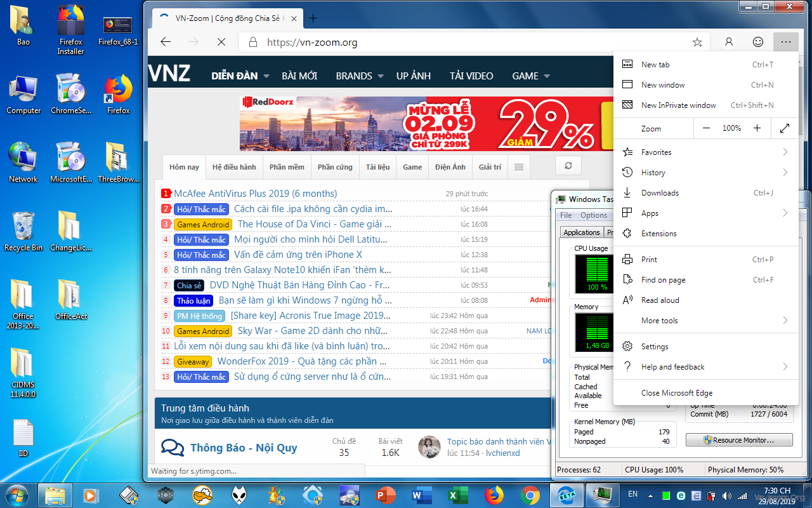Launch Excel from the taskbar
Image resolution: width=812 pixels, height=508 pixels.
457,495
